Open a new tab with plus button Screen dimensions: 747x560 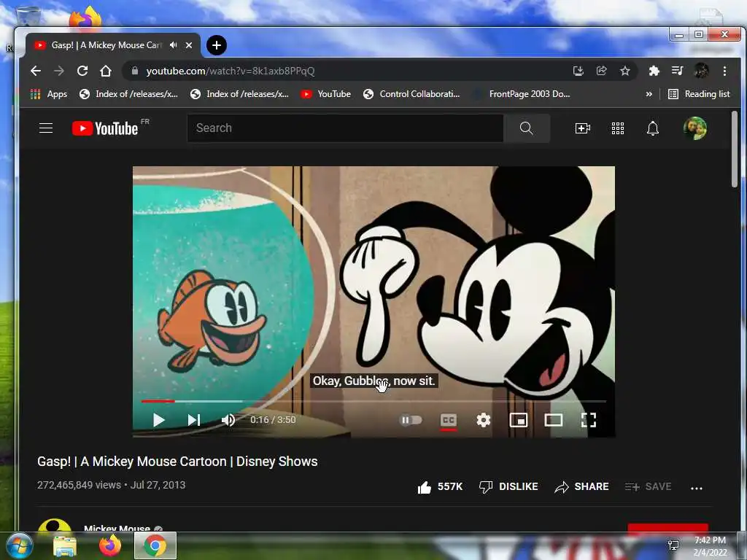(x=217, y=45)
